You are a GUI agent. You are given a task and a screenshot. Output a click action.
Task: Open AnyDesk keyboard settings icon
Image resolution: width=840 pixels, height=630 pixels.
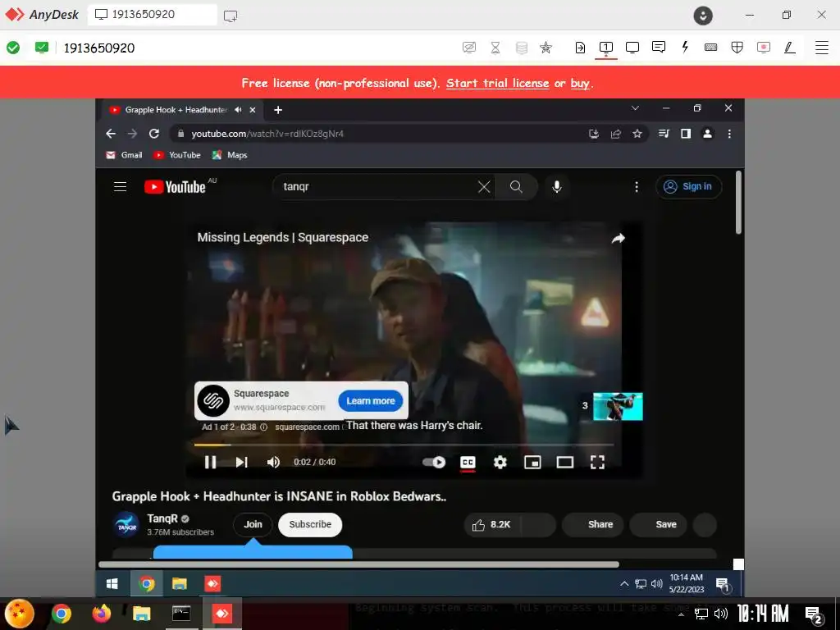pos(711,48)
